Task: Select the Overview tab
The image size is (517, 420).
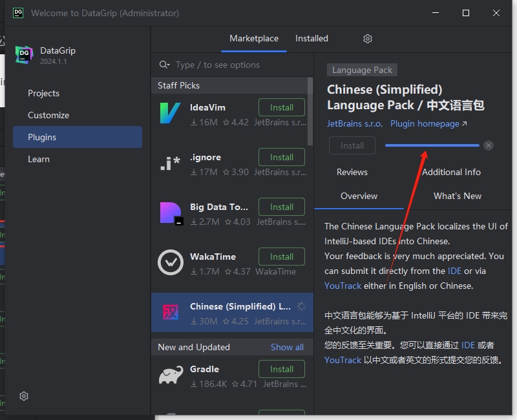Action: click(x=359, y=196)
